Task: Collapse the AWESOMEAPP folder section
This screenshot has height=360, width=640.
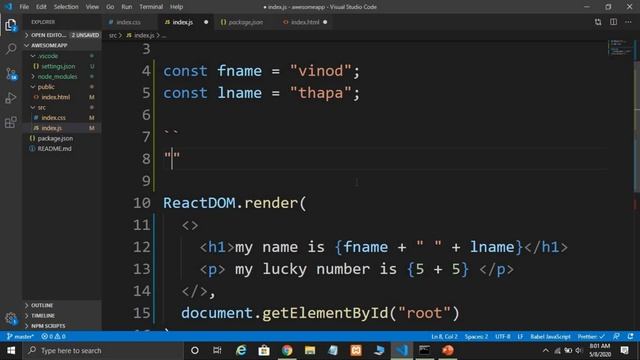Action: [x=62, y=45]
